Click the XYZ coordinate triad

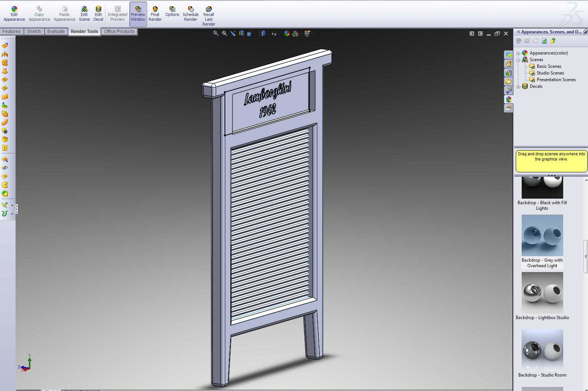coord(25,363)
